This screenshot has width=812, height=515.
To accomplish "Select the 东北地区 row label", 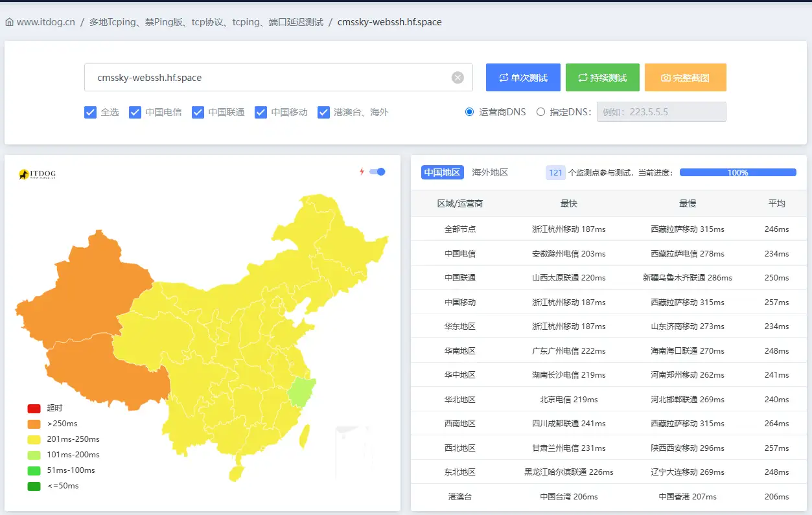I will [x=460, y=472].
